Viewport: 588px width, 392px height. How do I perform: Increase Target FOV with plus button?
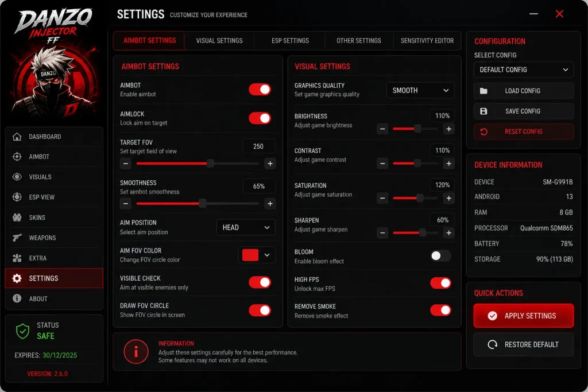tap(270, 164)
